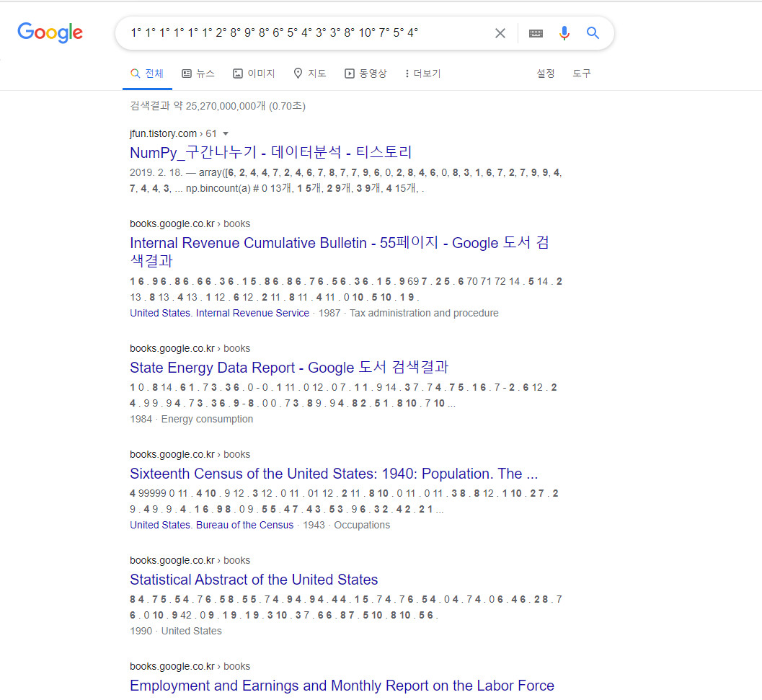The image size is (762, 700).
Task: Click the blue search magnifier icon
Action: coord(593,32)
